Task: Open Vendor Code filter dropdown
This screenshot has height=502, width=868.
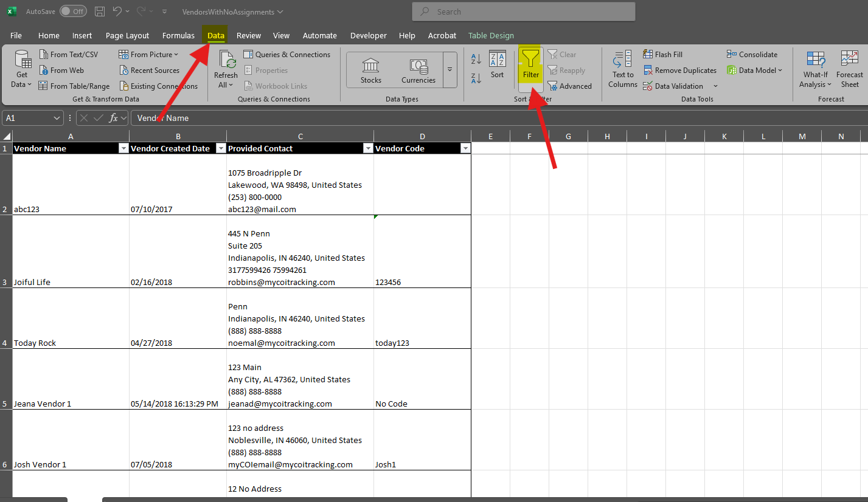Action: [465, 148]
